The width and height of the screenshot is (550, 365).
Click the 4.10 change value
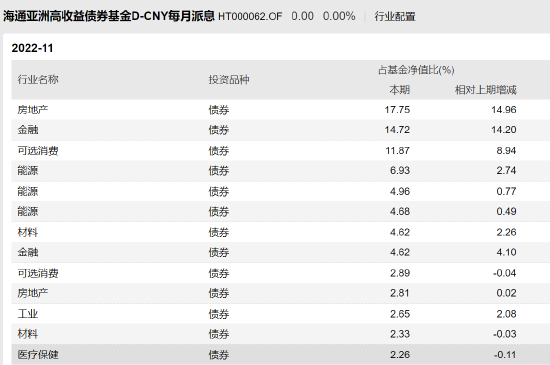pos(506,252)
